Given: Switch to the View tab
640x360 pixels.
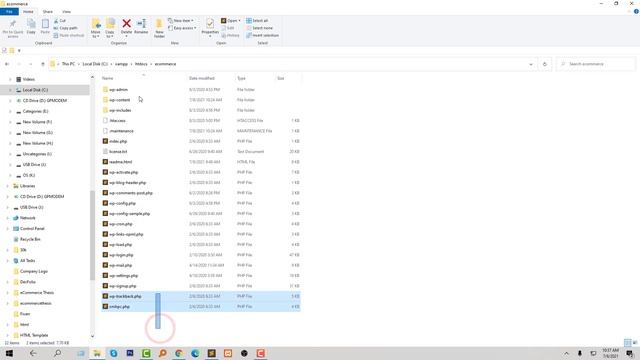Looking at the screenshot, I should pos(66,12).
